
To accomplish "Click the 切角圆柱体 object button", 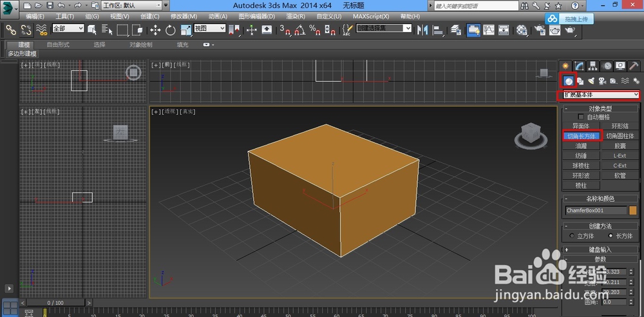I will click(620, 136).
